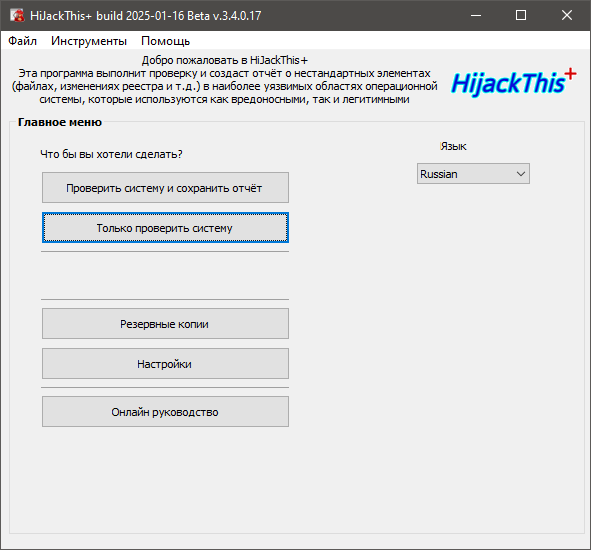The width and height of the screenshot is (591, 550).
Task: Open Онлайн руководство online guide
Action: 165,412
